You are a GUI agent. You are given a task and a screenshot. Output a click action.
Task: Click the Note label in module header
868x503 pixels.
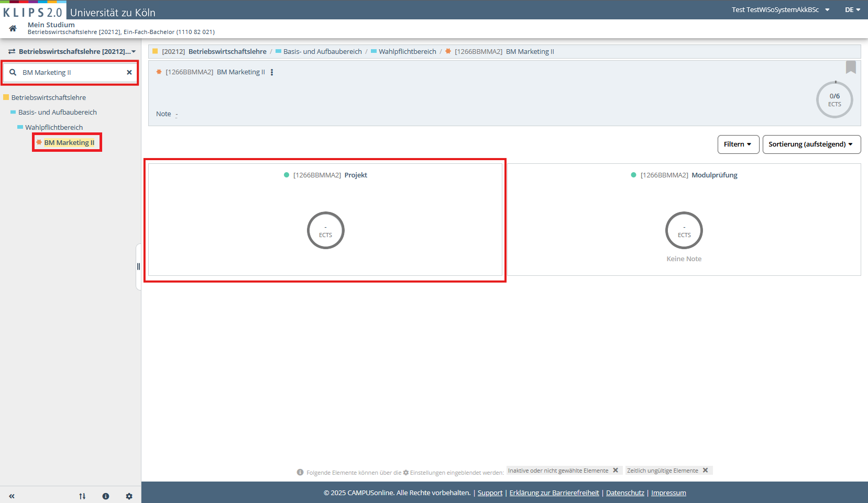pos(163,114)
